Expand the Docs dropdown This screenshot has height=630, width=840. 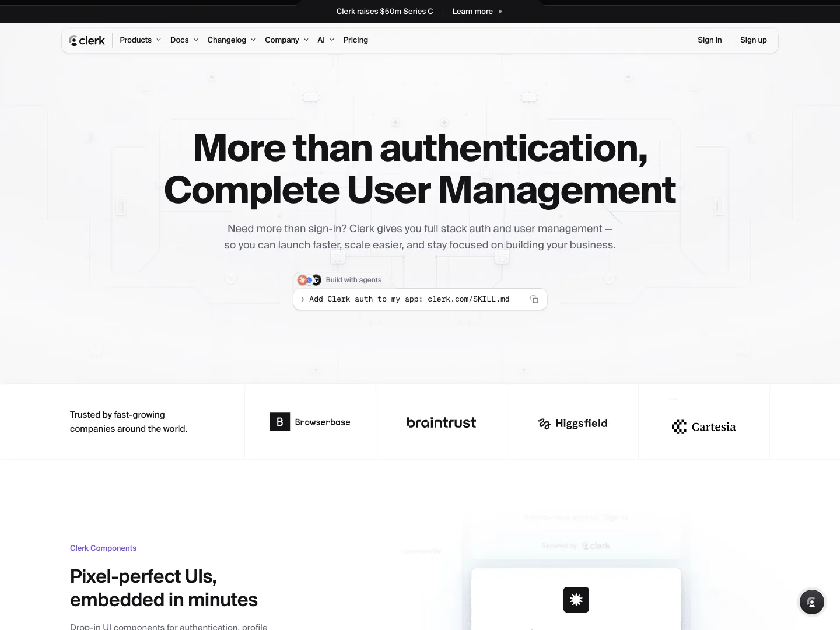coord(184,40)
